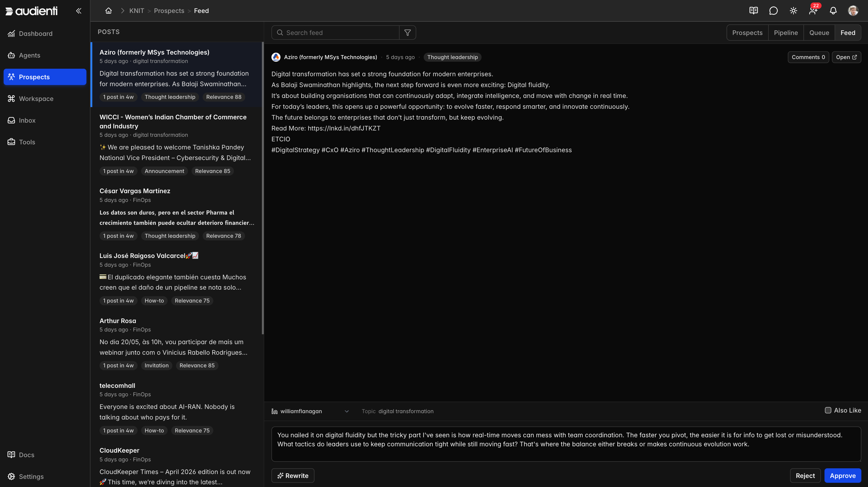This screenshot has width=868, height=487.
Task: Click into the comment draft text area
Action: [x=566, y=444]
